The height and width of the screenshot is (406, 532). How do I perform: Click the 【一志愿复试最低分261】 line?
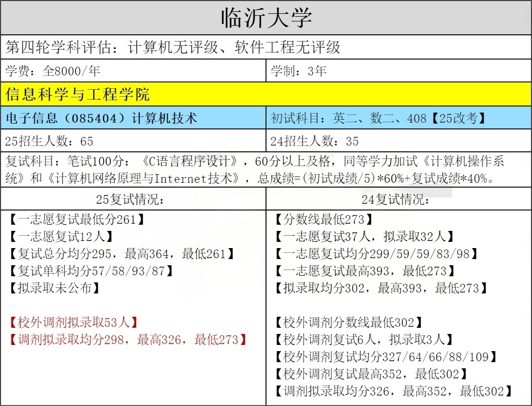point(76,219)
